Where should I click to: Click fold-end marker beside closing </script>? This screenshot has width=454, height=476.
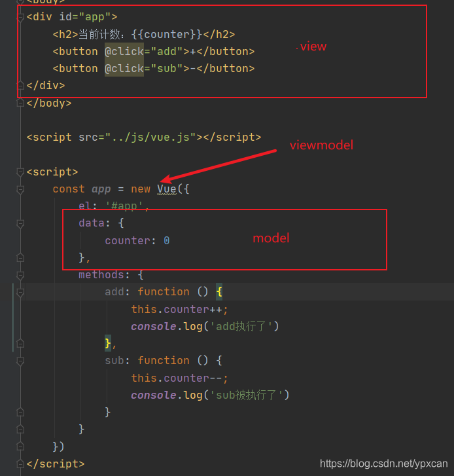20,464
